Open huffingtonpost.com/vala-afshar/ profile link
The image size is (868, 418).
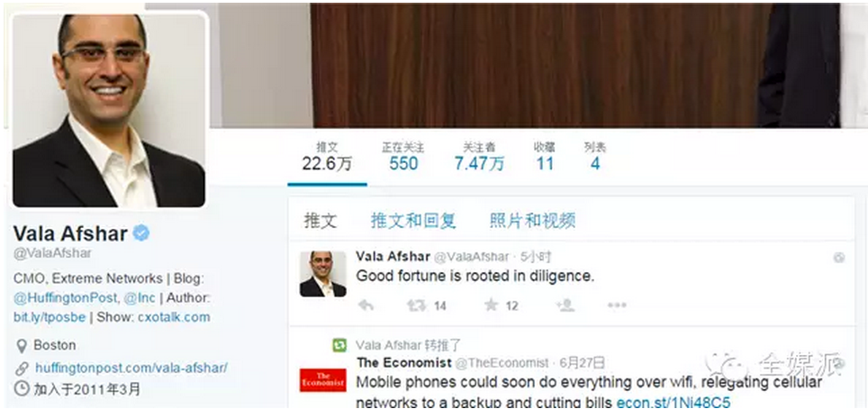[x=131, y=368]
